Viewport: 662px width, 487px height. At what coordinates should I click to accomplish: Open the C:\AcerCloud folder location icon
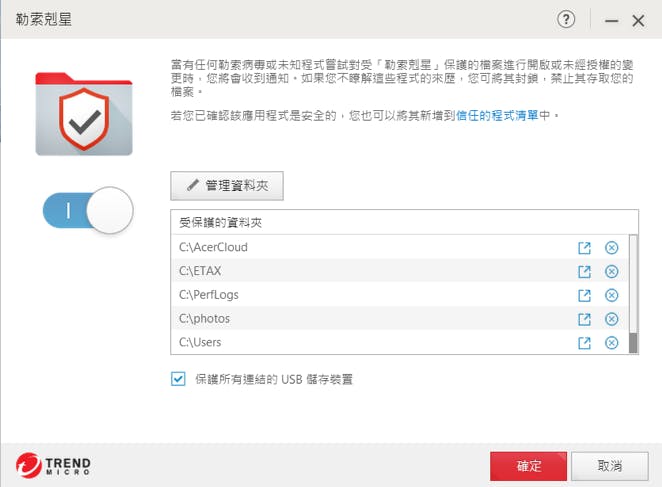pyautogui.click(x=585, y=248)
